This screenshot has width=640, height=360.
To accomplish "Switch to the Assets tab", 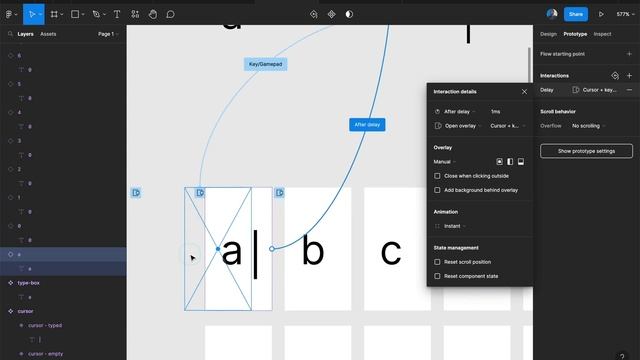I will tap(48, 34).
